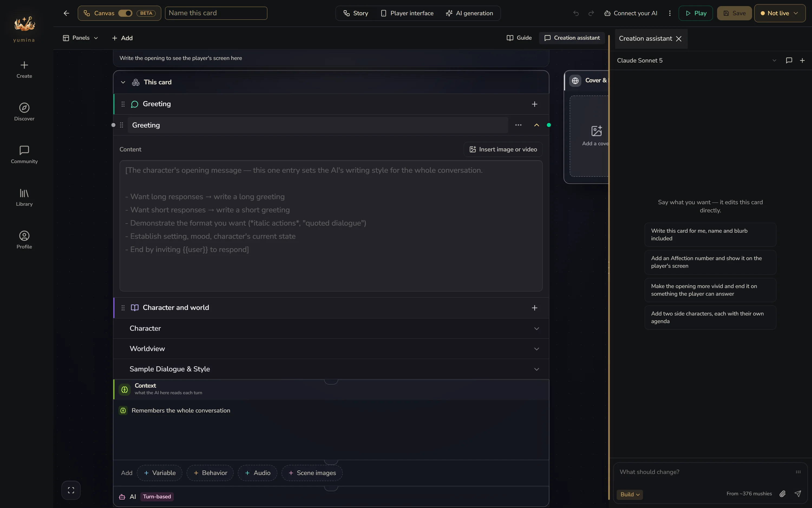The height and width of the screenshot is (508, 812).
Task: Click the greeting Content text area
Action: [331, 226]
